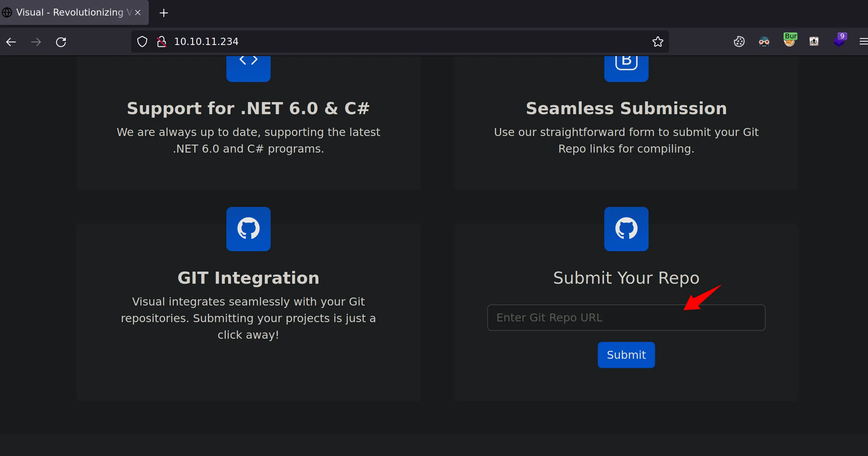The height and width of the screenshot is (456, 868).
Task: Open the tracking protection shield icon
Action: click(142, 42)
